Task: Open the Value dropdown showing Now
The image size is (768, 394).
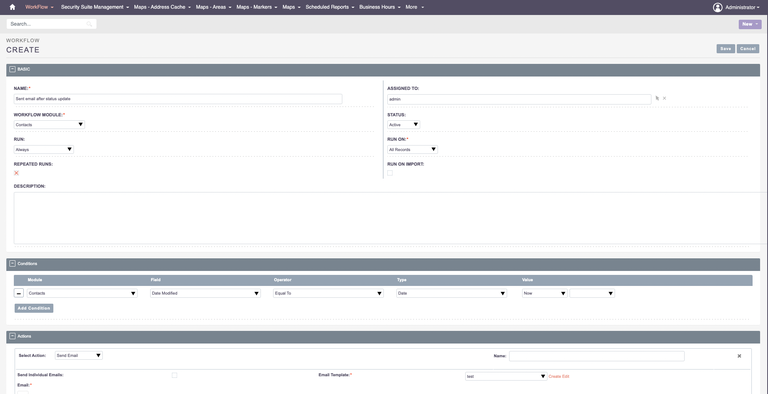Action: (545, 293)
